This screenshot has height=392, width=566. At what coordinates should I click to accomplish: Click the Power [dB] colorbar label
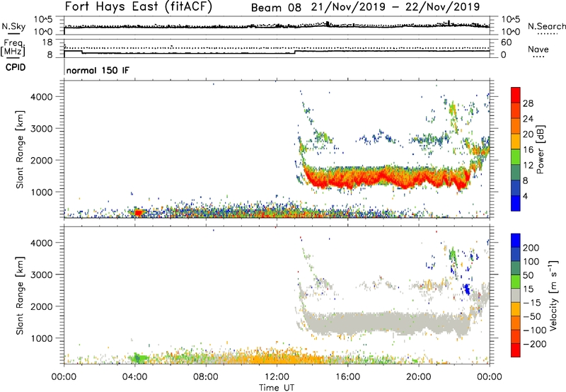click(x=541, y=149)
